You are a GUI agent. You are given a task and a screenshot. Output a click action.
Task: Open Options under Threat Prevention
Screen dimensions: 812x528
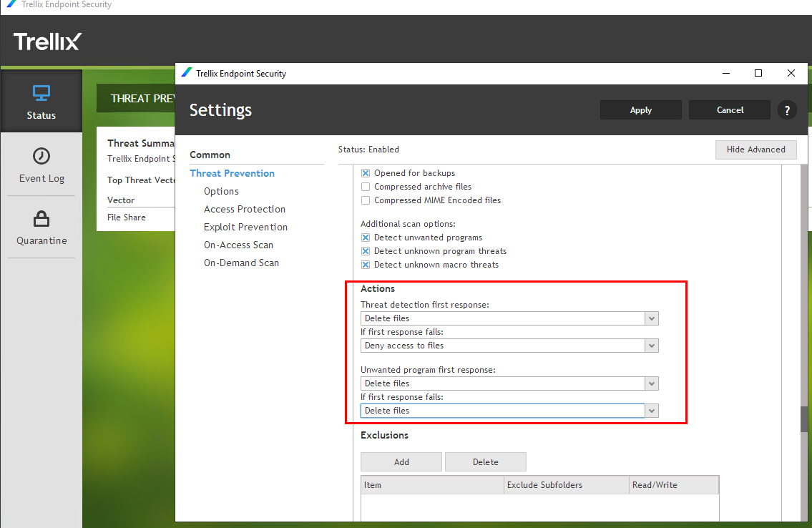[x=221, y=191]
